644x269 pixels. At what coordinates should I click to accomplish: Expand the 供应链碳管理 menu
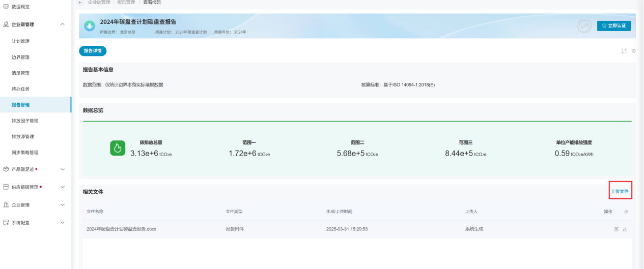(x=62, y=187)
